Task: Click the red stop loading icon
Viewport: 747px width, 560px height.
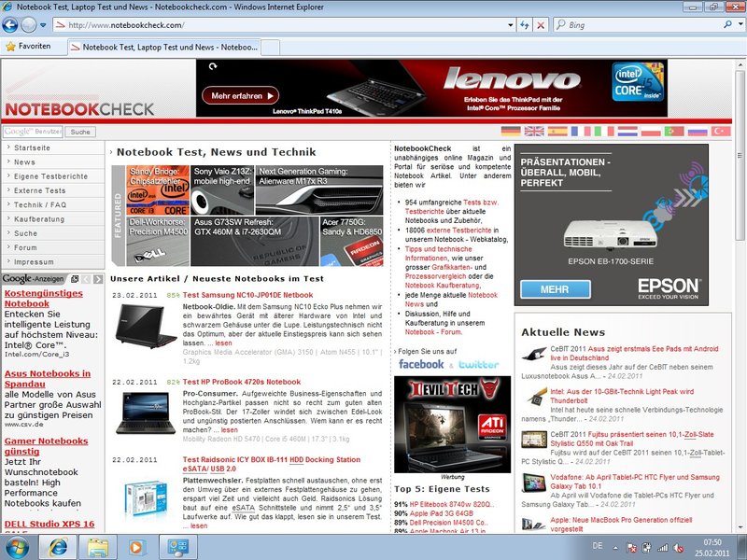Action: (541, 25)
